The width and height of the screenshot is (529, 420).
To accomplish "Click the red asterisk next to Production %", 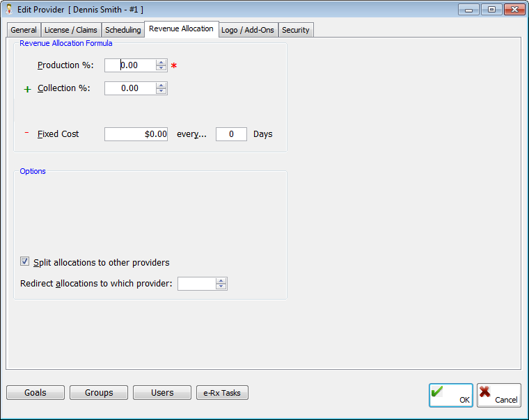I will pyautogui.click(x=174, y=66).
